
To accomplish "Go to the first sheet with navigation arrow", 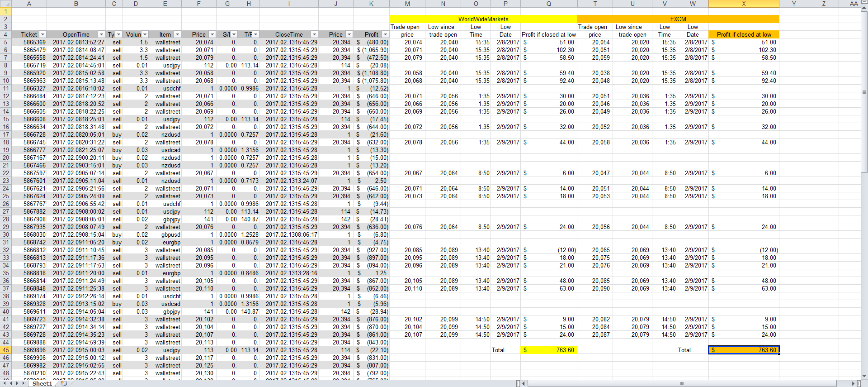I will point(5,383).
